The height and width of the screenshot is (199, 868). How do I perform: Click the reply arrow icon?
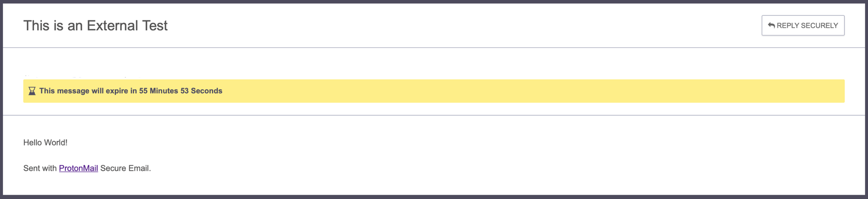click(x=771, y=25)
